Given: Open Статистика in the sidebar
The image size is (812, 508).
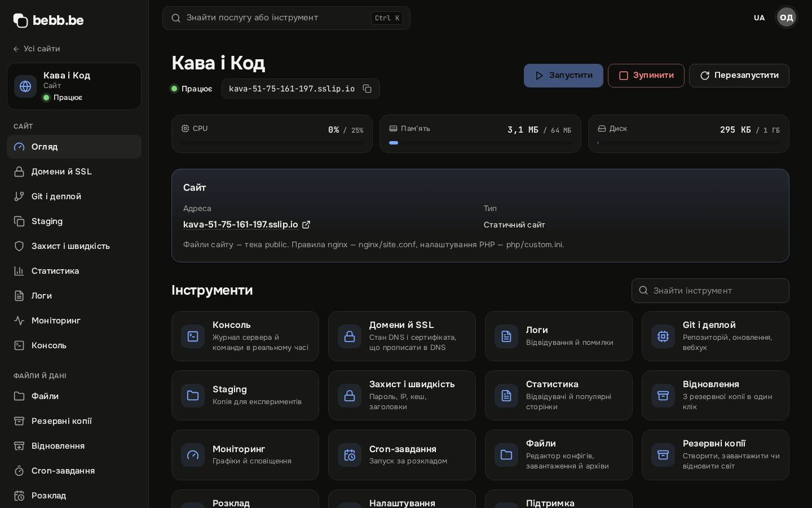Looking at the screenshot, I should click(x=74, y=271).
